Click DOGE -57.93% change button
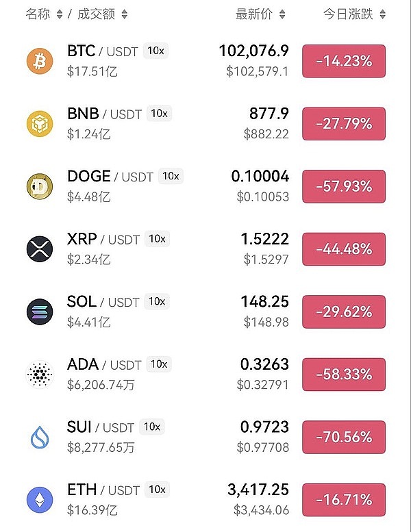 coord(344,186)
